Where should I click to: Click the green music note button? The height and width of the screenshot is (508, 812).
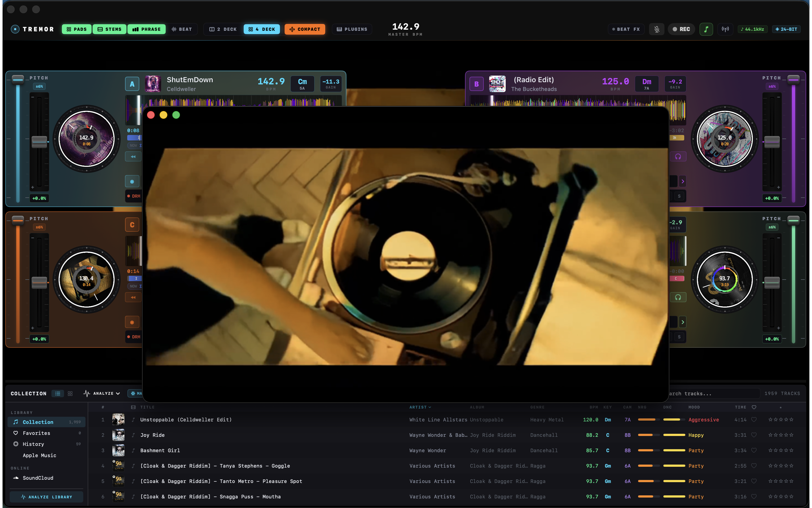tap(706, 29)
